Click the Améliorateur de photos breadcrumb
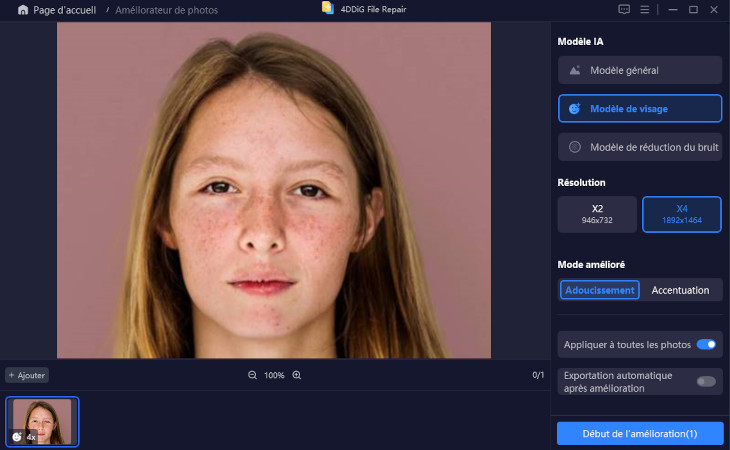Image resolution: width=730 pixels, height=450 pixels. (167, 10)
